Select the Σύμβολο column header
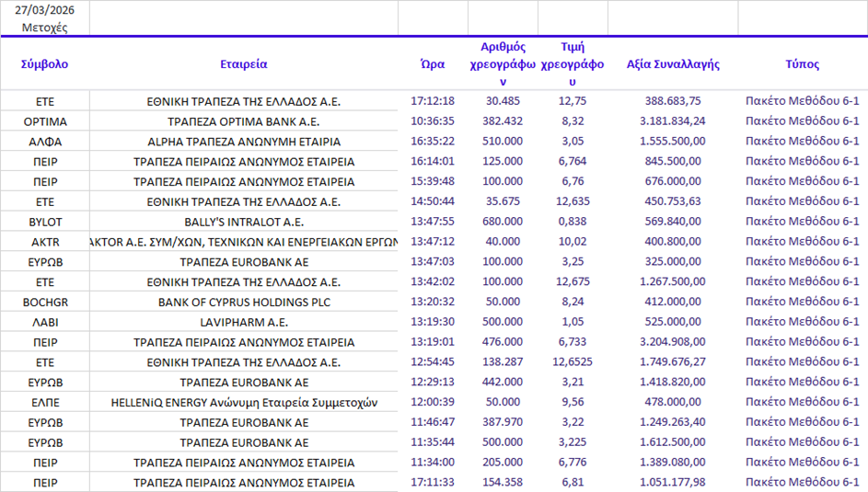Screen dimensions: 868x492 coord(44,64)
